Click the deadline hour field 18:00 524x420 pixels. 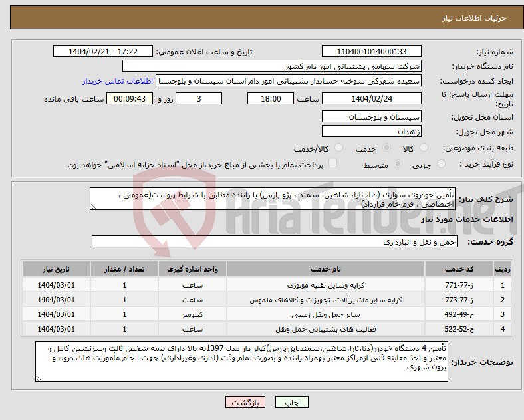click(271, 98)
